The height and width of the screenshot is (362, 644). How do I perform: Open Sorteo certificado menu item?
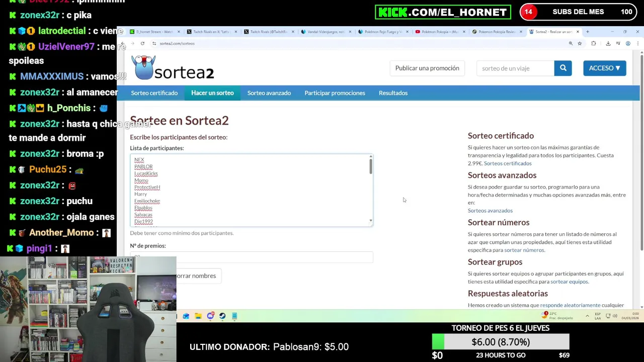coord(154,93)
